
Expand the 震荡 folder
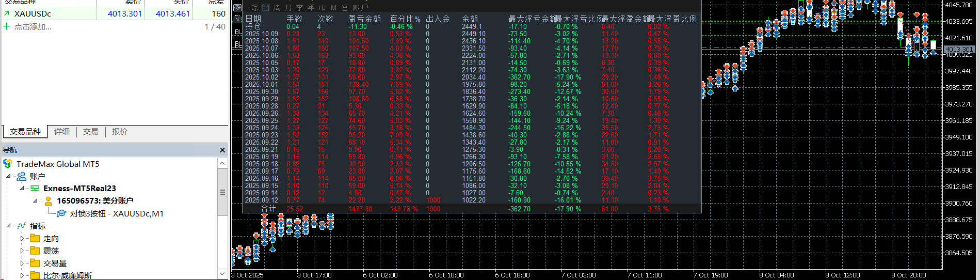pos(22,251)
